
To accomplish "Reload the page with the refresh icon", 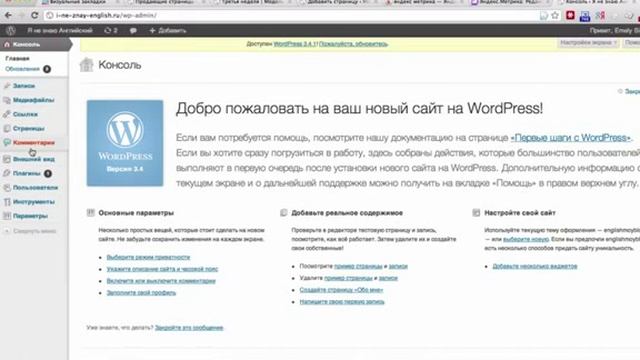I will [35, 16].
